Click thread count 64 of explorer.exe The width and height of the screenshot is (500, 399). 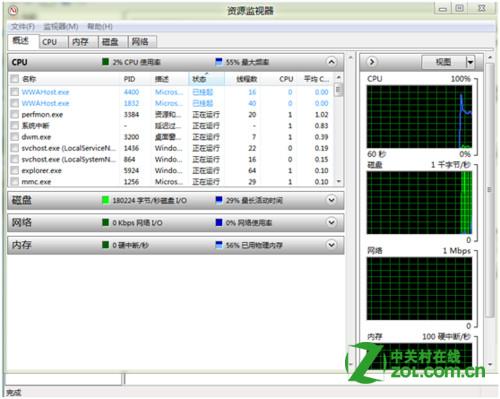tap(252, 171)
